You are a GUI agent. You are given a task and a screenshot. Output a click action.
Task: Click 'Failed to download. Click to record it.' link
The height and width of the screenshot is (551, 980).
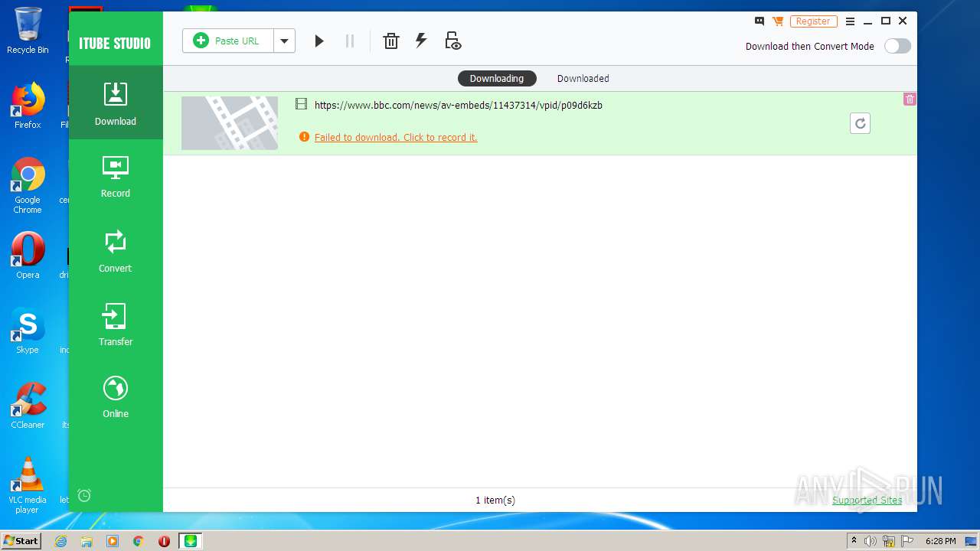point(396,137)
